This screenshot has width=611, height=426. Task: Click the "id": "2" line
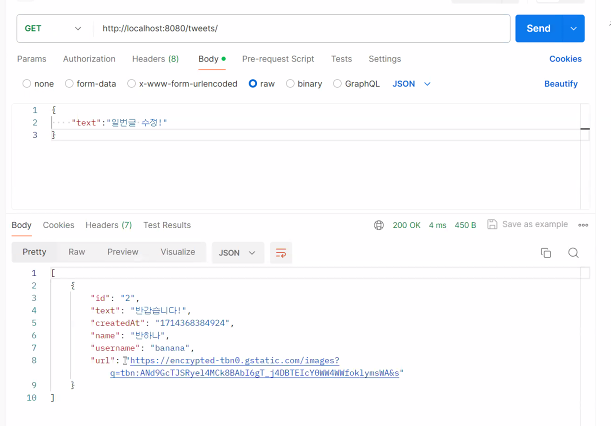click(x=115, y=298)
